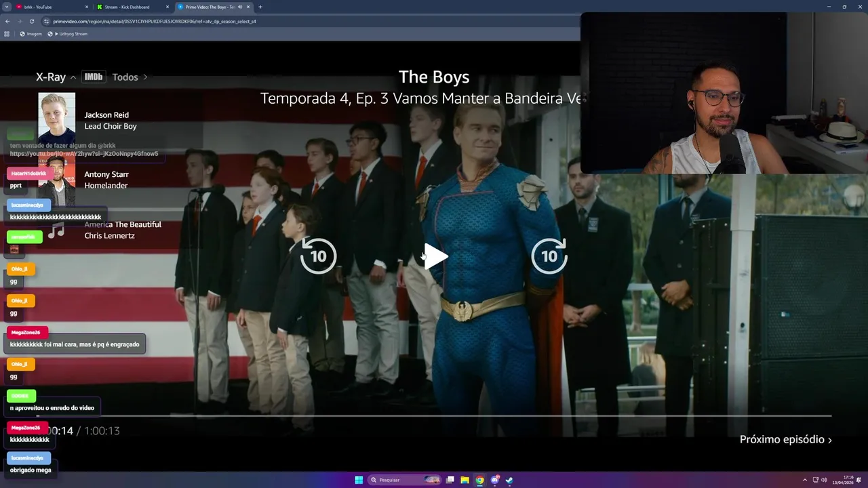Open America The Beautiful song entry
Screen dimensions: 868x488
123,230
